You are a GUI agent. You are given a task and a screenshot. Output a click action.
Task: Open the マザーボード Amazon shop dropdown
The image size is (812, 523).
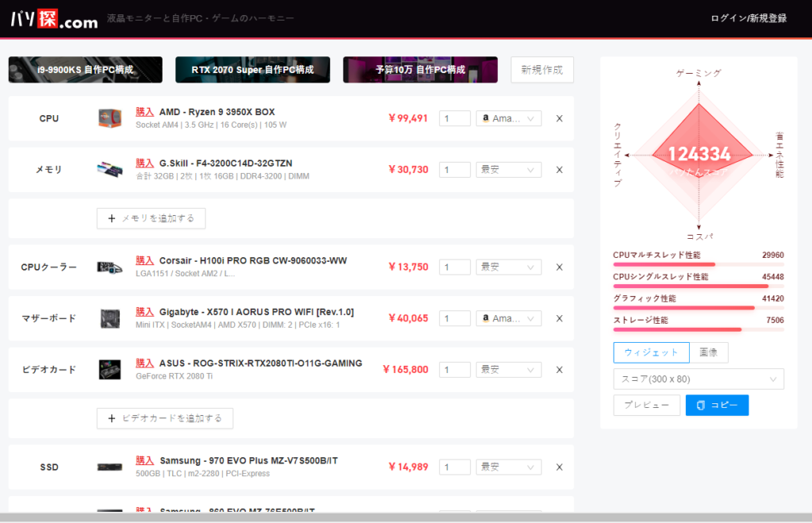[508, 318]
